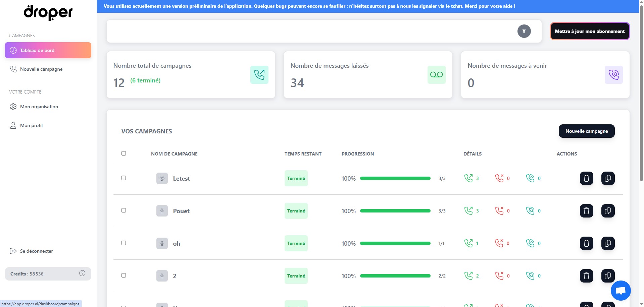Click the black Nouvelle campagne button
Viewport: 644px width, 307px height.
(x=586, y=131)
